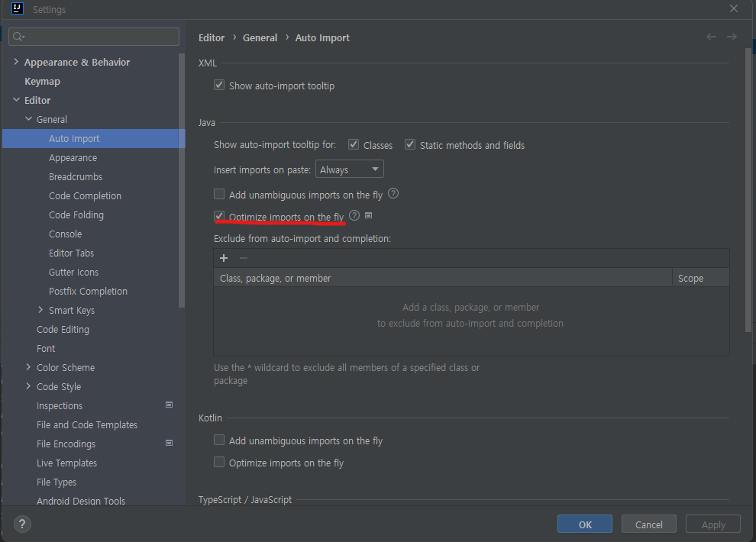Collapse the General tree node
Screen dimensions: 756x542
[28, 119]
